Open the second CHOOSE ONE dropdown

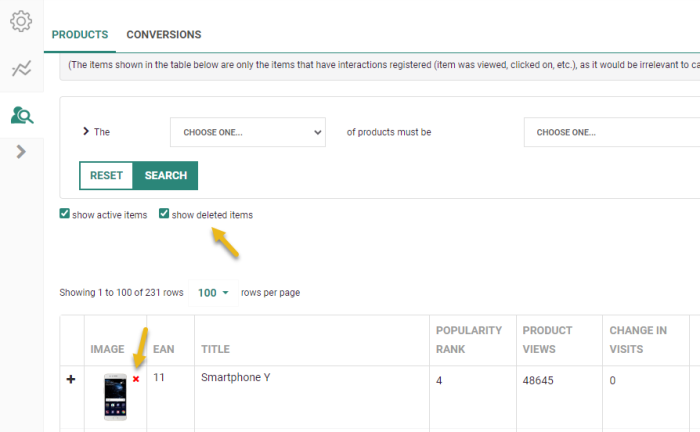tap(610, 132)
